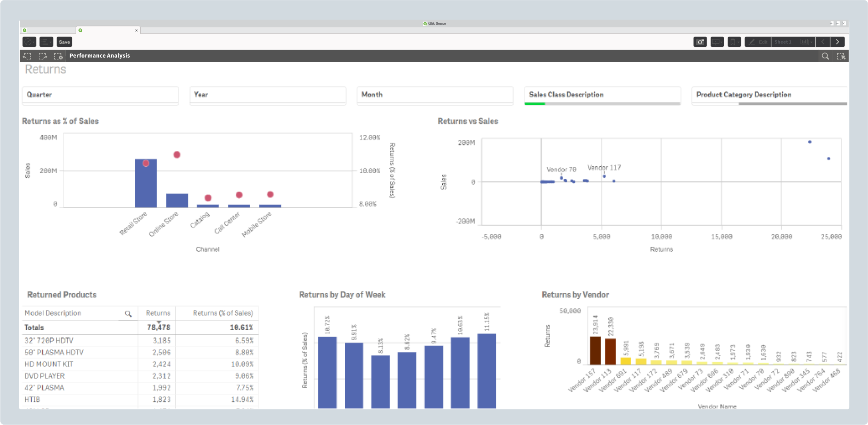
Task: Open the navigation compass menu
Action: 29,42
